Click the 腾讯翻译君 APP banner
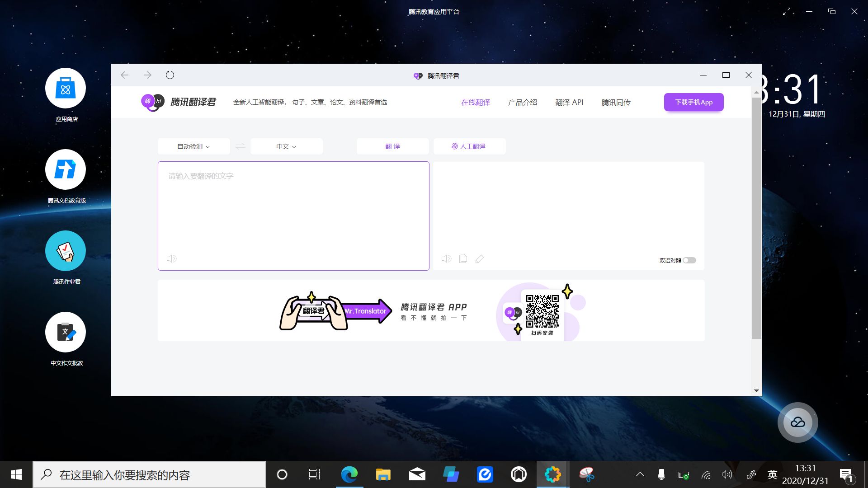 431,310
